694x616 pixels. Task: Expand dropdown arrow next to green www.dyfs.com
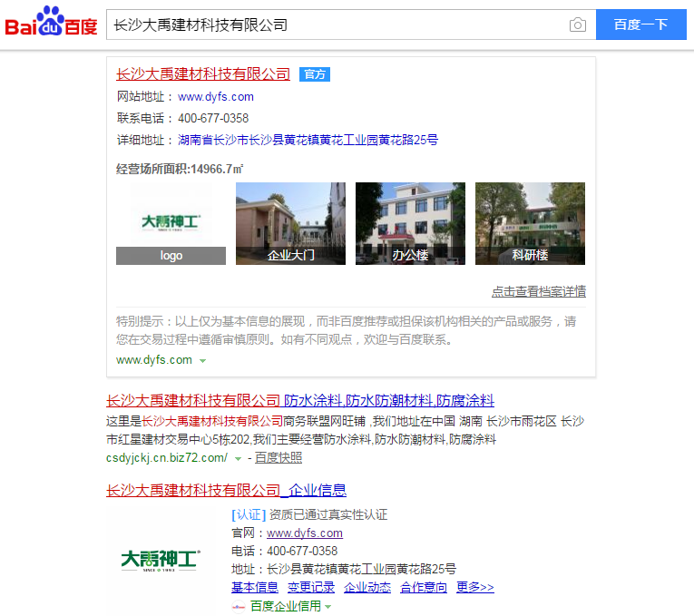[x=202, y=361]
